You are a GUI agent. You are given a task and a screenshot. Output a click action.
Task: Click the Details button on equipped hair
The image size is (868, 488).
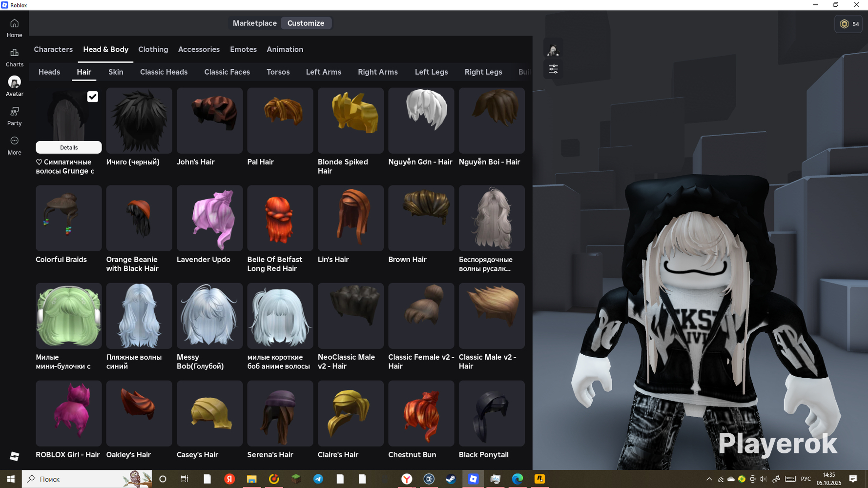pos(69,147)
